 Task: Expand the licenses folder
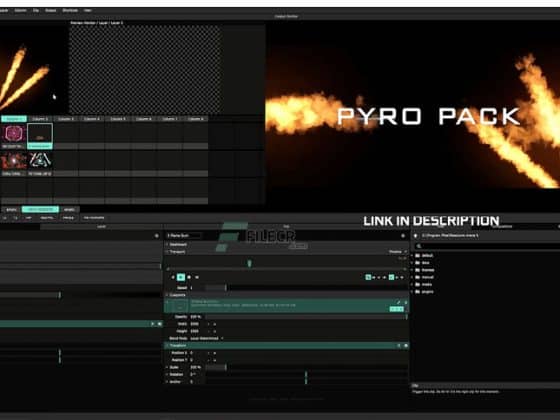tap(413, 270)
